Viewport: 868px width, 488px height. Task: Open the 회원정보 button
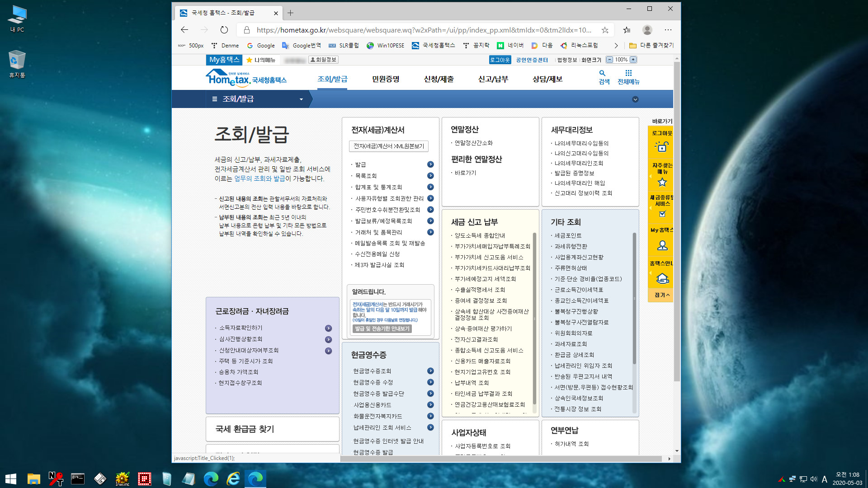click(x=324, y=60)
